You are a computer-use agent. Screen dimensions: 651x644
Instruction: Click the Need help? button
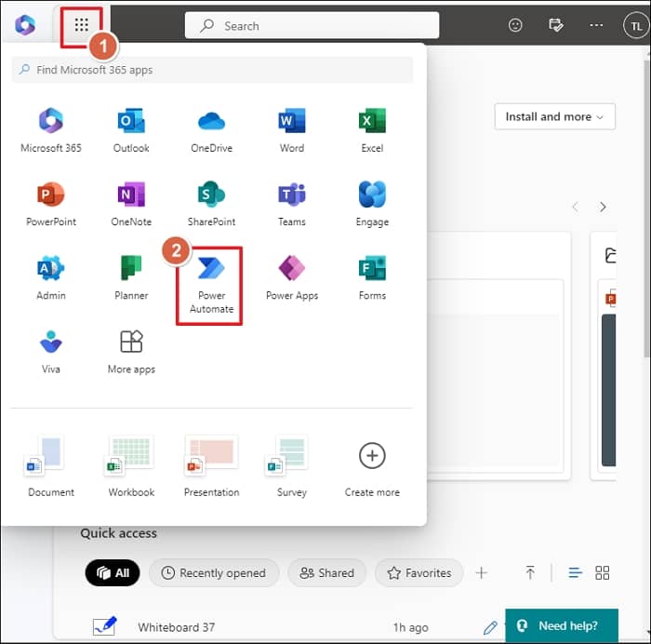coord(562,625)
